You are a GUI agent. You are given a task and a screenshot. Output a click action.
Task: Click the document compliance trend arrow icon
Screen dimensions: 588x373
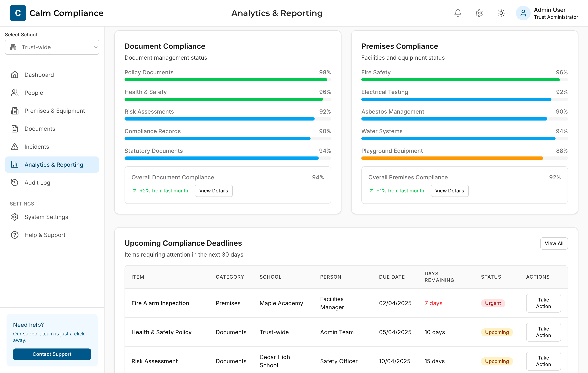click(x=135, y=191)
